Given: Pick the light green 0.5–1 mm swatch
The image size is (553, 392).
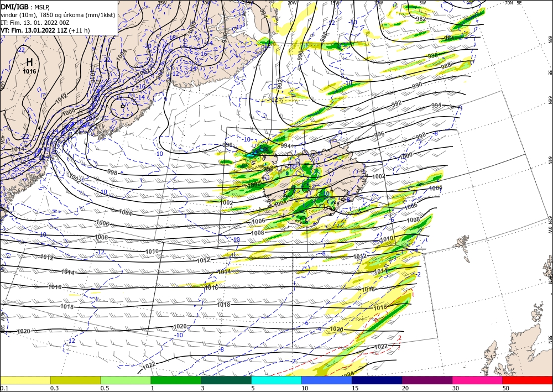Looking at the screenshot, I should 126,380.
